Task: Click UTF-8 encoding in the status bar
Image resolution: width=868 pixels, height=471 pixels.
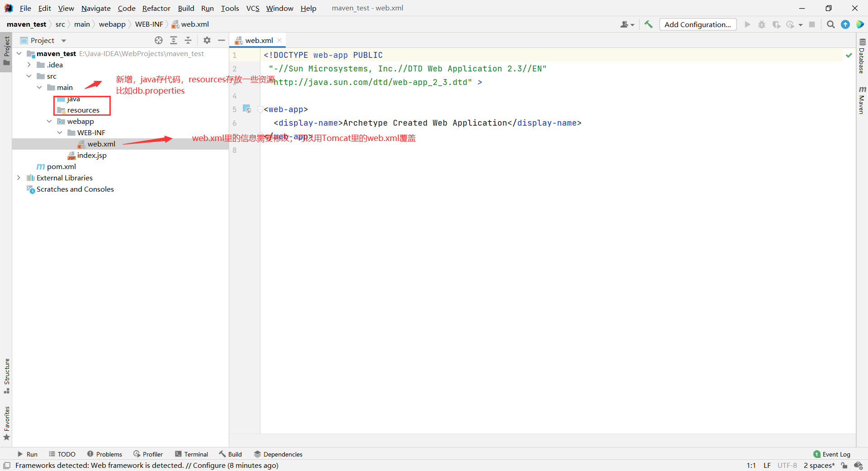Action: [x=787, y=466]
